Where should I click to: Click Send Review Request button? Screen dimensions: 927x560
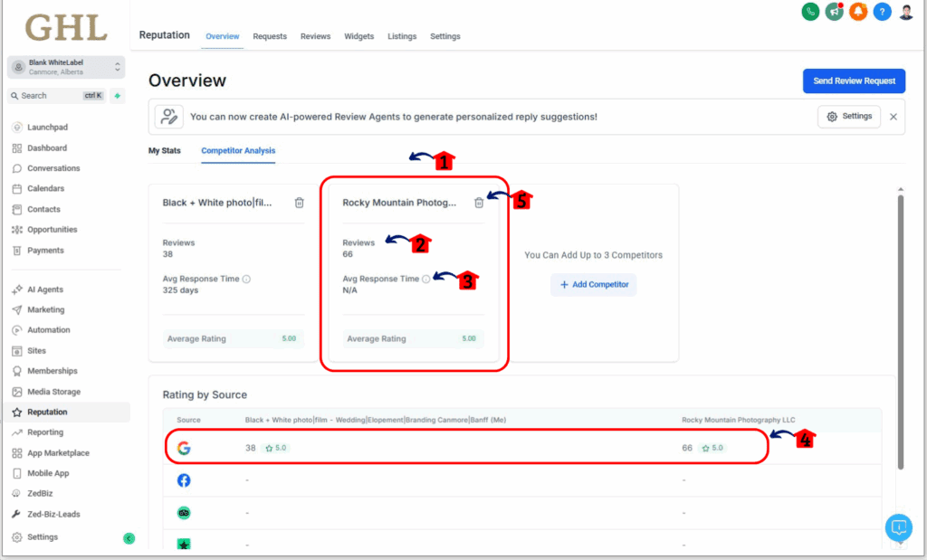[854, 81]
